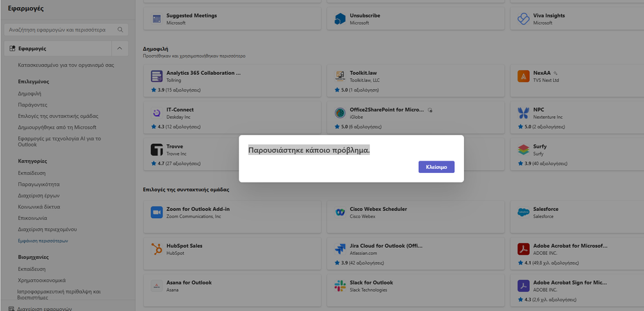Click Adobe Acrobat for Microsoft icon
This screenshot has width=644, height=311.
point(523,249)
